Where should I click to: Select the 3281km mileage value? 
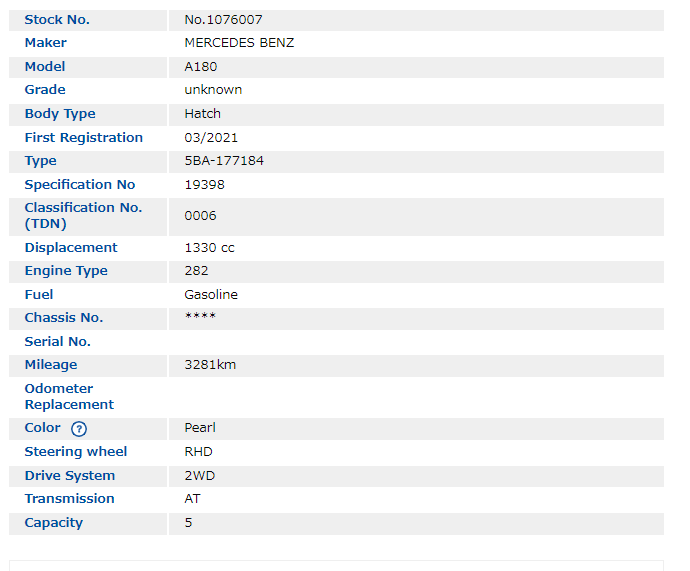click(x=210, y=365)
